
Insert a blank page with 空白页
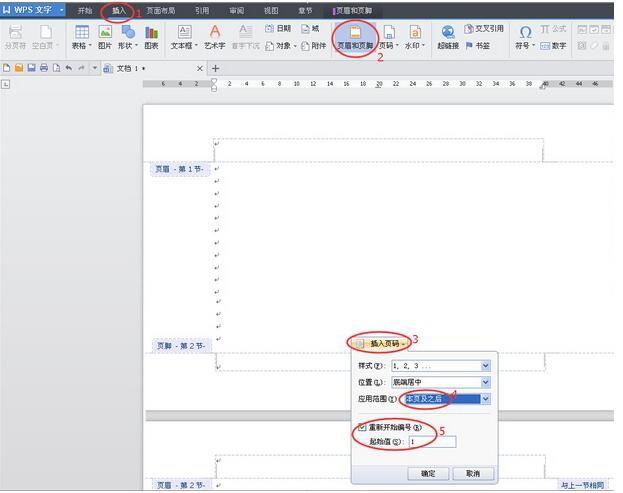click(44, 37)
